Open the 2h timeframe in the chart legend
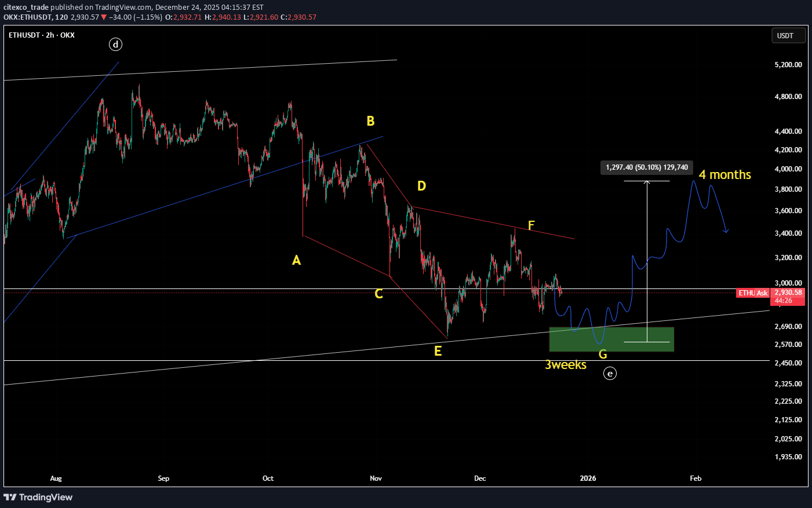 50,35
